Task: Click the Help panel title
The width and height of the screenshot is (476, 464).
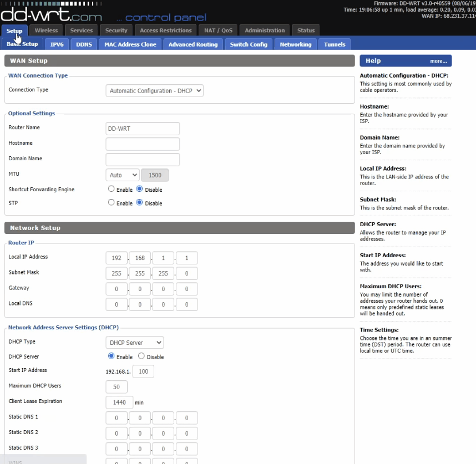Action: [373, 60]
